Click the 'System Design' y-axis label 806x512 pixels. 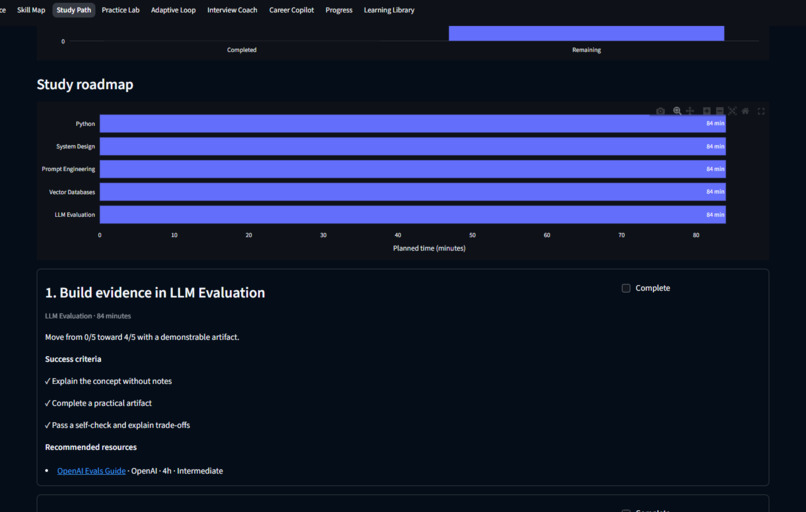76,147
